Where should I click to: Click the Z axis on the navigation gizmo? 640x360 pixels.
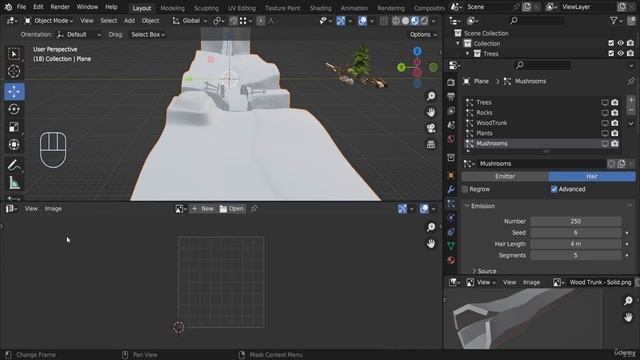click(417, 51)
